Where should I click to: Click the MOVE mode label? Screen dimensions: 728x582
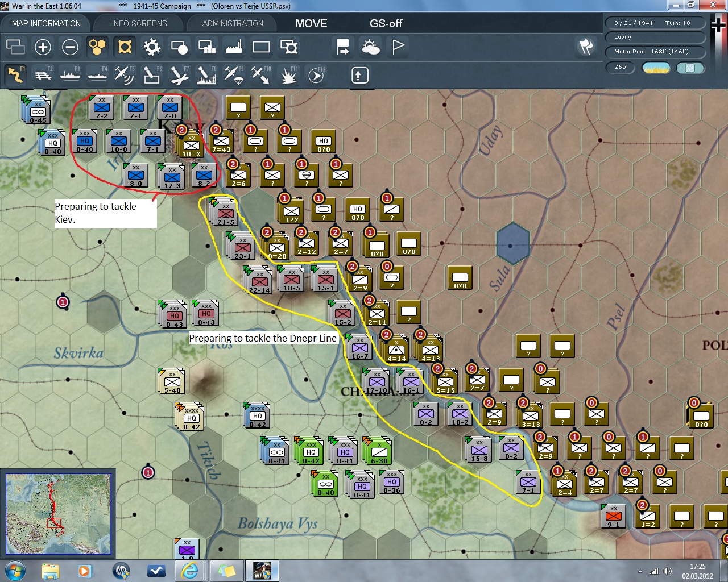pyautogui.click(x=312, y=23)
